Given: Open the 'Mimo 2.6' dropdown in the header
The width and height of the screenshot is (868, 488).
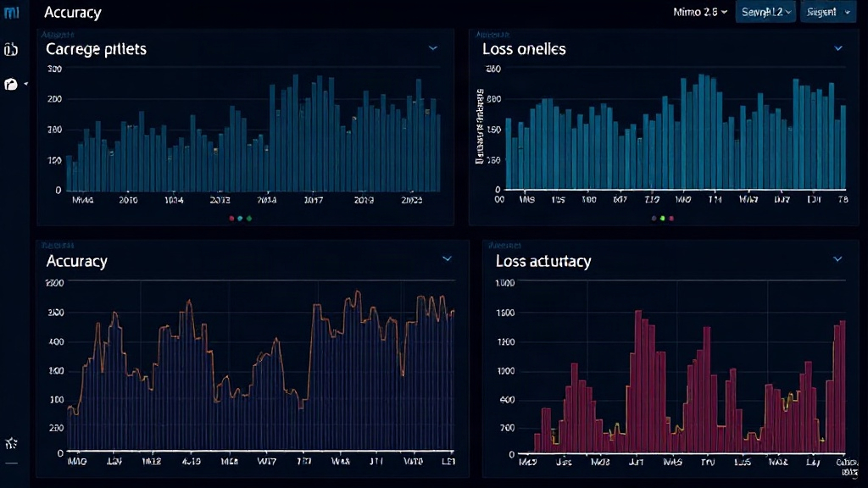Looking at the screenshot, I should (x=699, y=12).
